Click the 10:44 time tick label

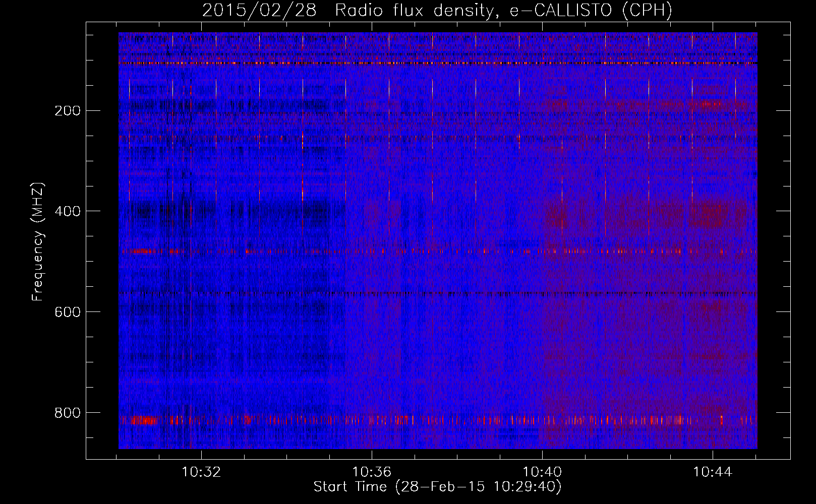pyautogui.click(x=712, y=472)
